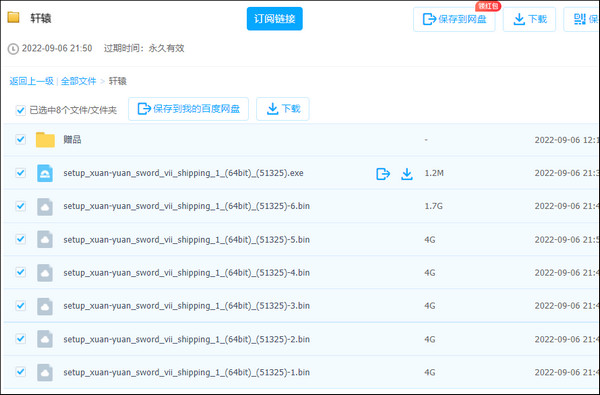
Task: Click the file icon of the -3.bin row
Action: 45,306
